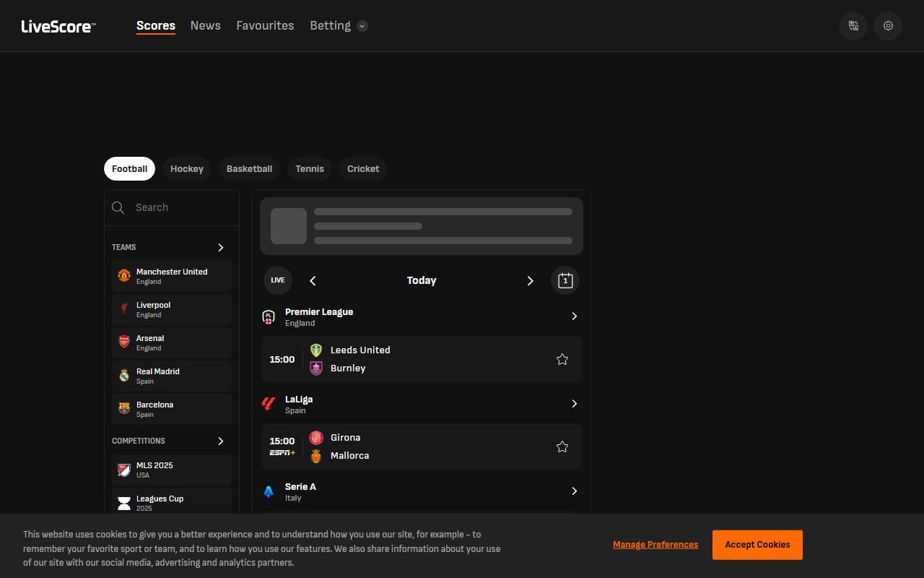The image size is (924, 578).
Task: Click the Burnley crest
Action: tap(316, 368)
